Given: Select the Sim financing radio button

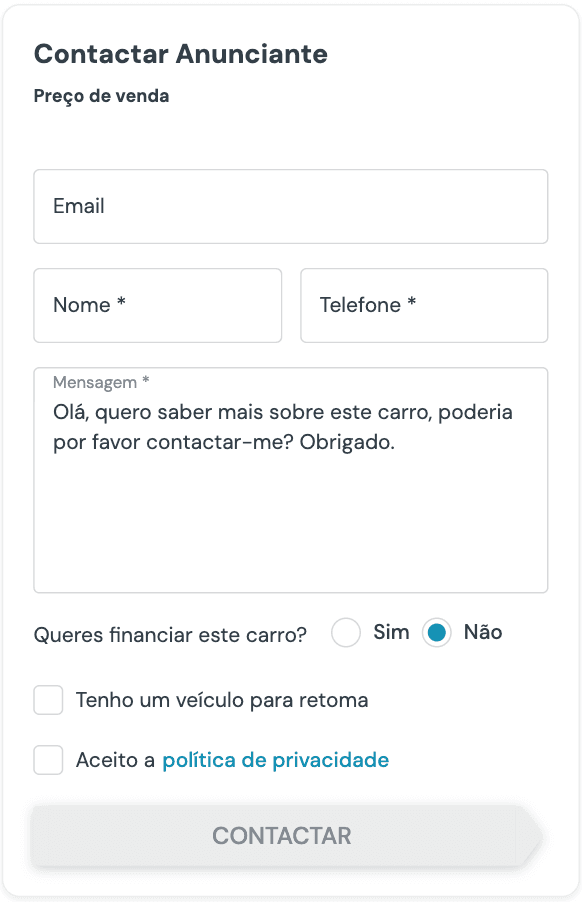Looking at the screenshot, I should pyautogui.click(x=345, y=633).
